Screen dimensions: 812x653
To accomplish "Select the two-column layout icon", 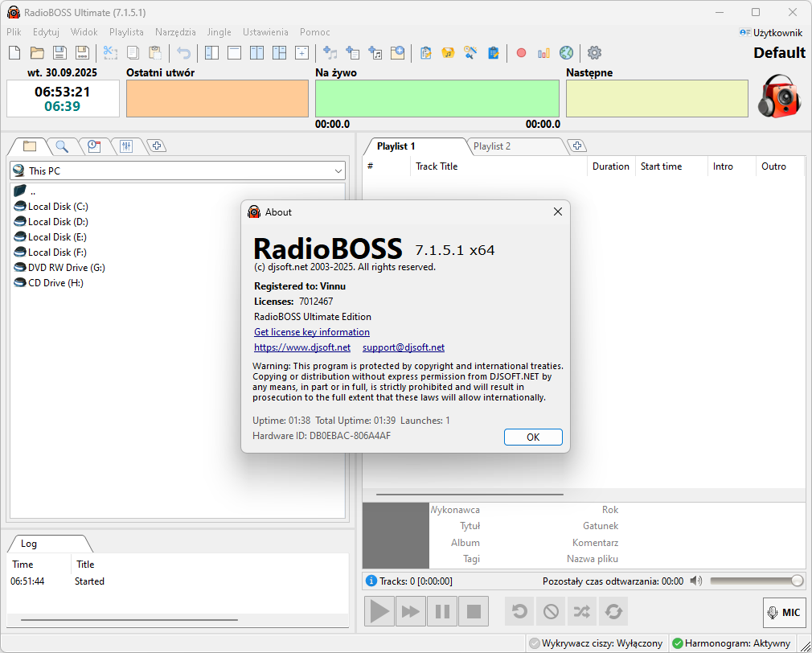I will (x=256, y=53).
